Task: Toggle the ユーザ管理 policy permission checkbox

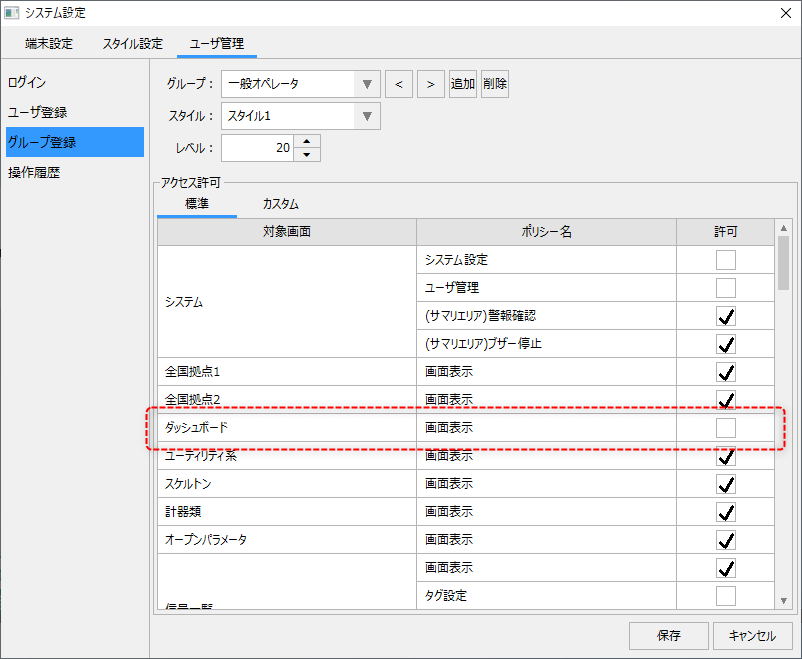Action: pyautogui.click(x=726, y=288)
